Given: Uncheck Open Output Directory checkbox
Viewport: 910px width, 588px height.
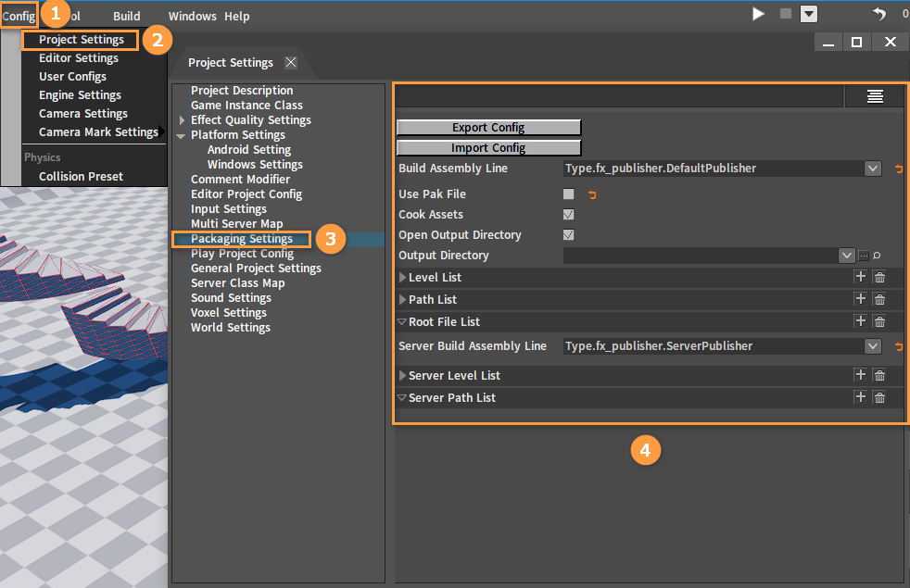Looking at the screenshot, I should pos(569,235).
